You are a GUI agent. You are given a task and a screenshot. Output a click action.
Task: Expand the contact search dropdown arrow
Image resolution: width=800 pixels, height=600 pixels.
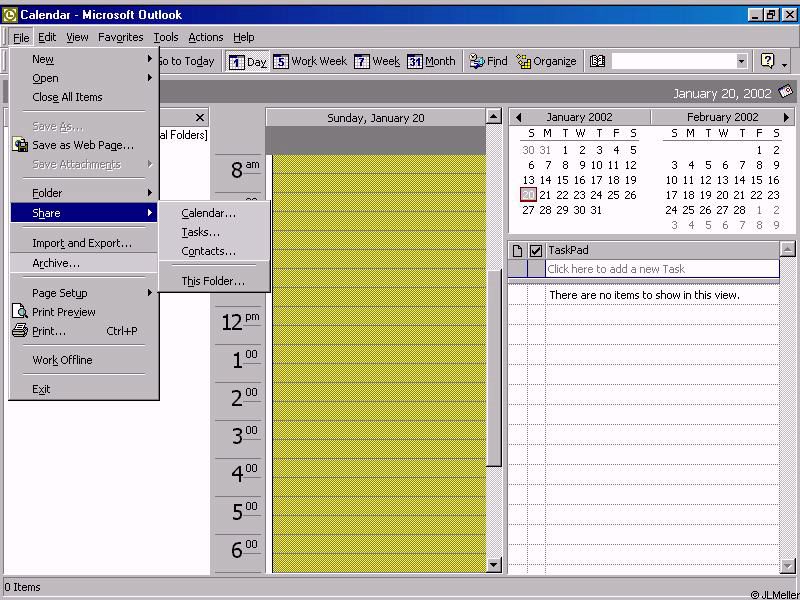point(741,62)
